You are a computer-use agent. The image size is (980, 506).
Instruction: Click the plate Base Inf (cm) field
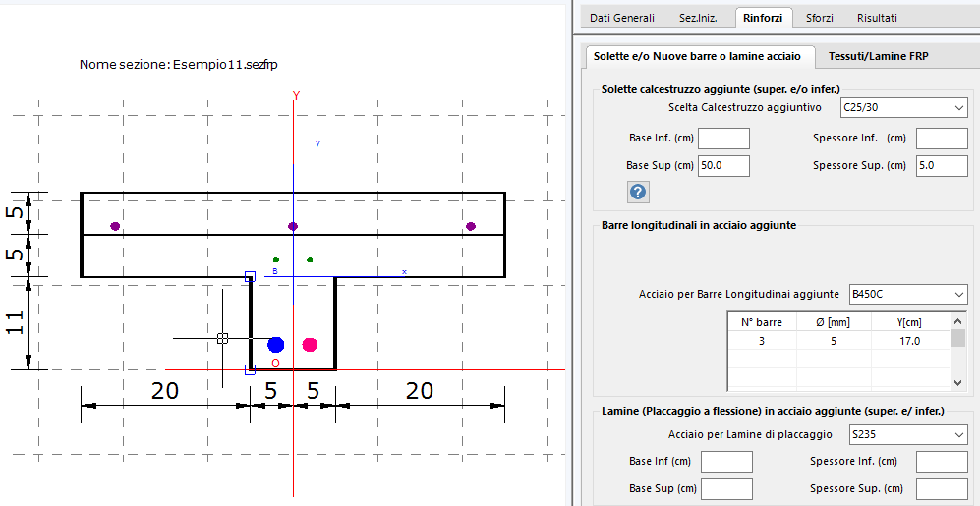[x=726, y=462]
